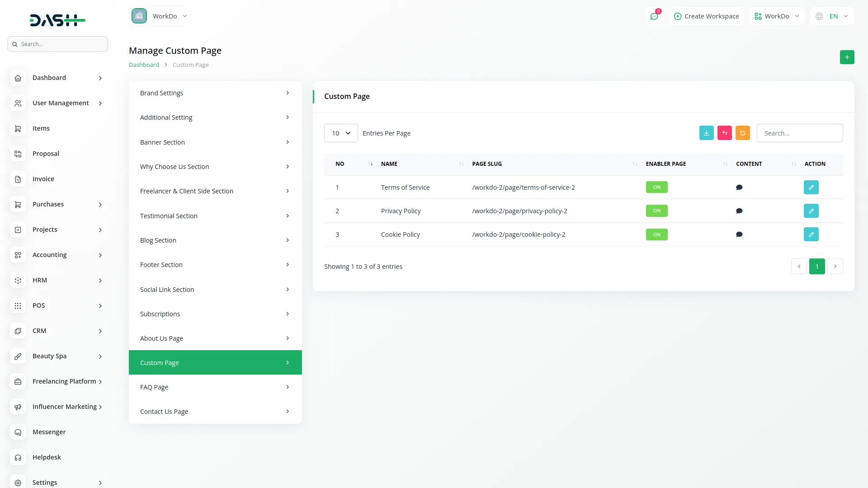Go back via Dashboard breadcrumb link
Screen dimensions: 868x488
[143, 64]
